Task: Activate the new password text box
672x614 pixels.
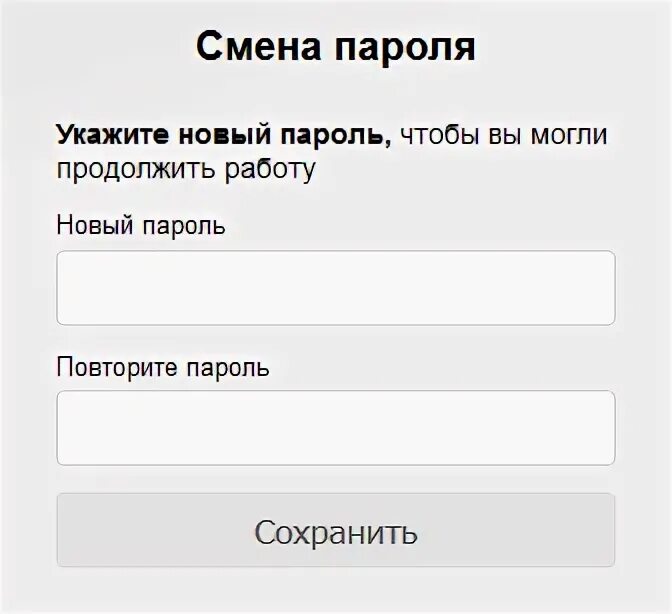Action: [336, 288]
